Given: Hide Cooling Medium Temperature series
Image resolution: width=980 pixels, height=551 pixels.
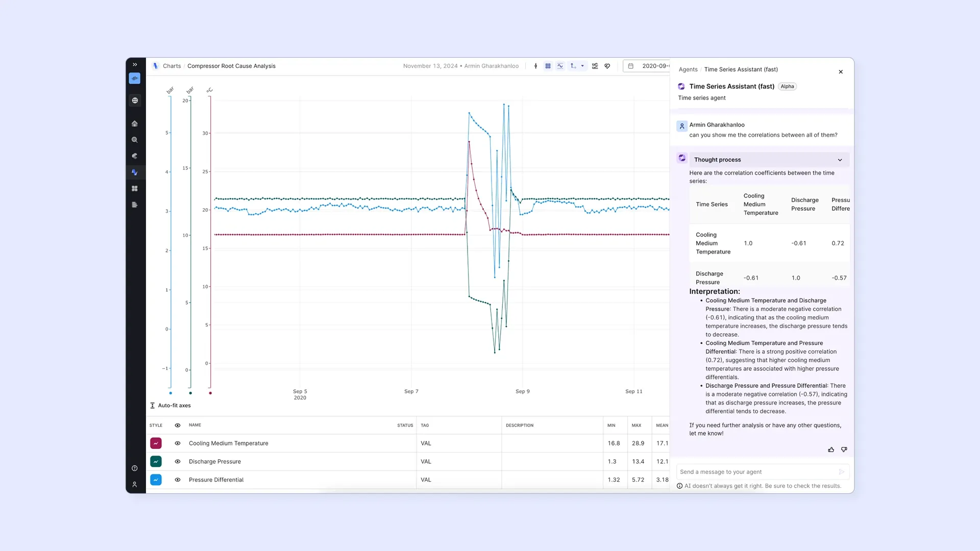Looking at the screenshot, I should click(178, 443).
